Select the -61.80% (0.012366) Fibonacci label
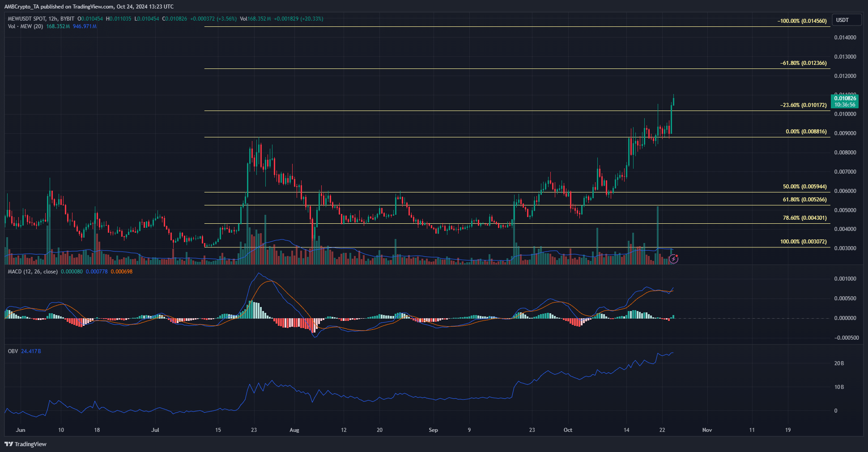The image size is (868, 452). click(804, 63)
